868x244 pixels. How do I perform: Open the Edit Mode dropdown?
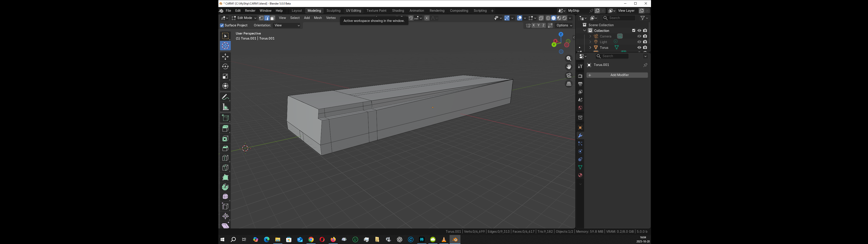pyautogui.click(x=244, y=18)
